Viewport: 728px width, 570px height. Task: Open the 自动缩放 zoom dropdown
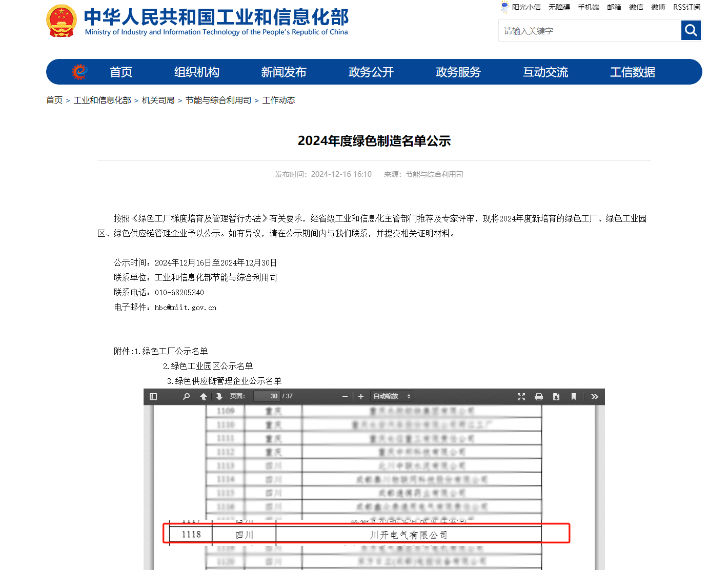[x=392, y=396]
